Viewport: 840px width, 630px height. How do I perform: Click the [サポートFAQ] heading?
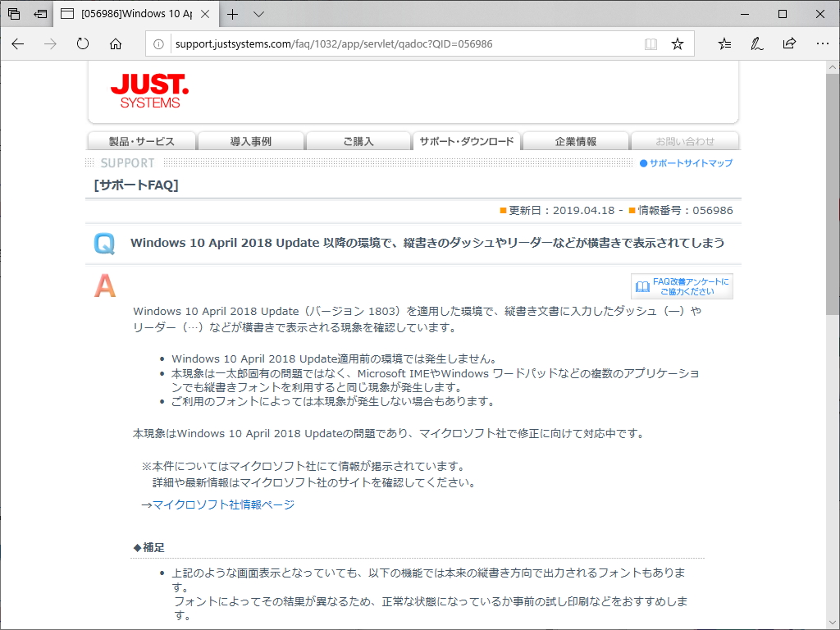coord(136,185)
